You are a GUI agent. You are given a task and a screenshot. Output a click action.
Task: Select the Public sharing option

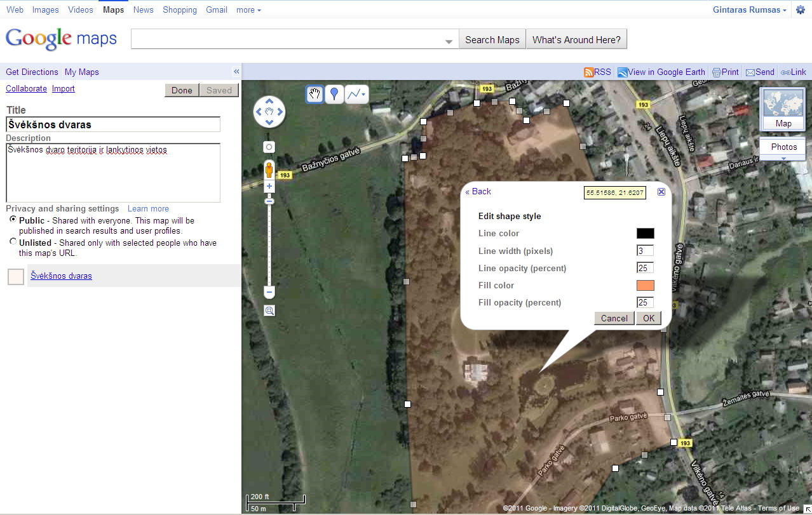(x=13, y=220)
